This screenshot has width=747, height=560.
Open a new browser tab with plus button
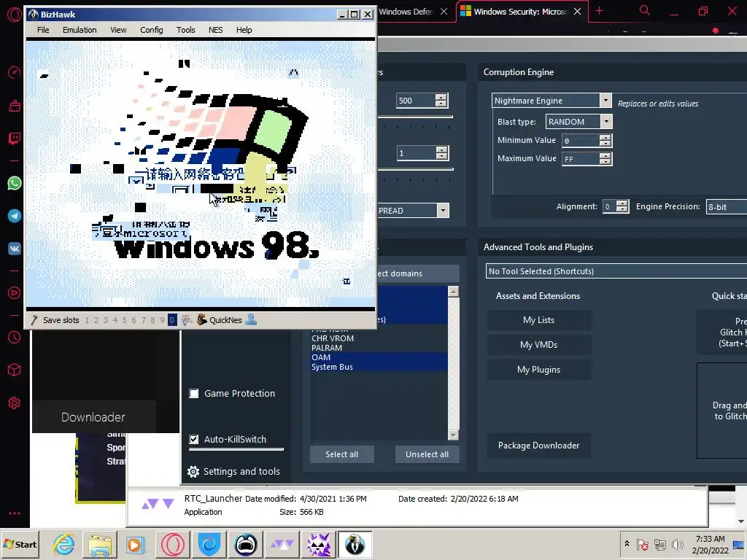click(x=600, y=11)
